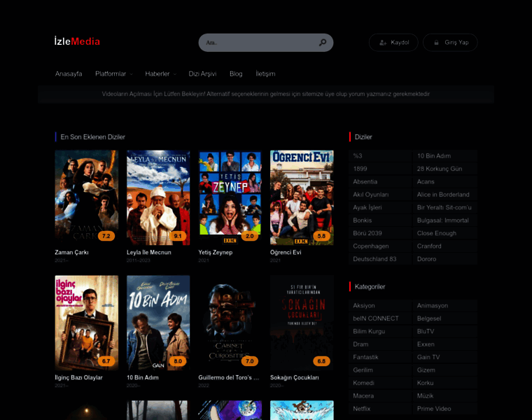Open Close Enough series link

445,233
